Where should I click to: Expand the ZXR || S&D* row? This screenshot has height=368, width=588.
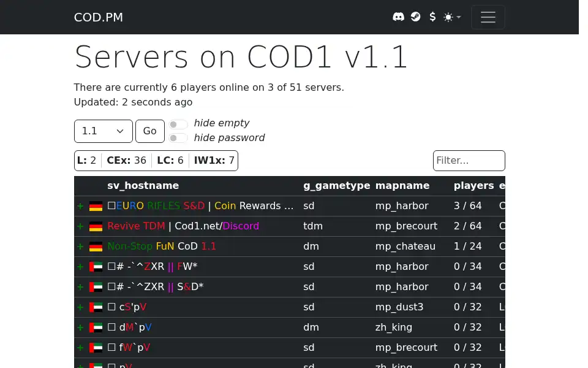(80, 287)
